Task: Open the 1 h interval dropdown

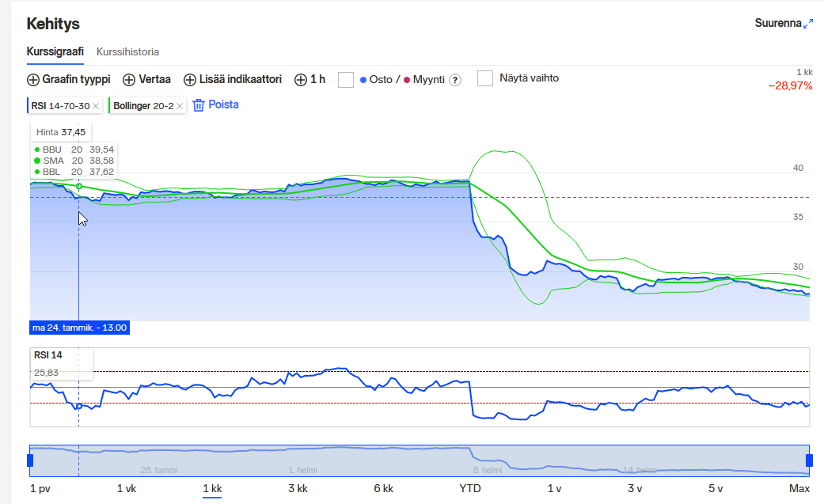Action: point(310,79)
